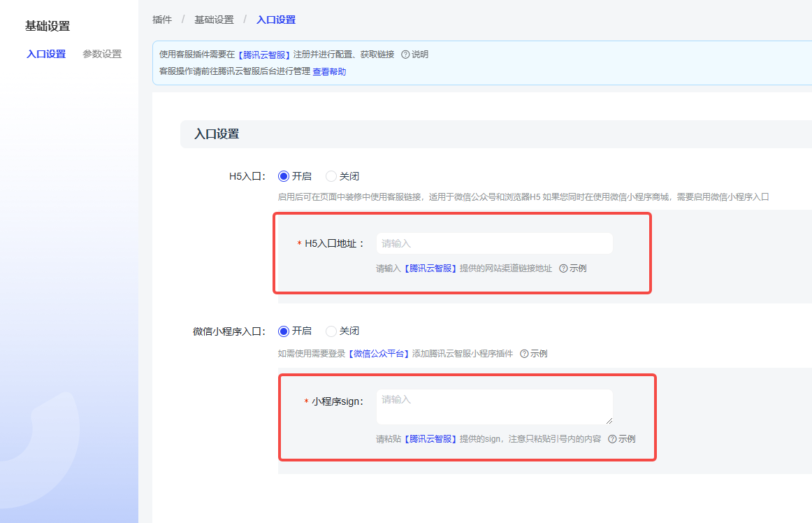Screen dimensions: 812x523
Task: Click the resize handle of the 小程序sign textarea
Action: tap(609, 420)
